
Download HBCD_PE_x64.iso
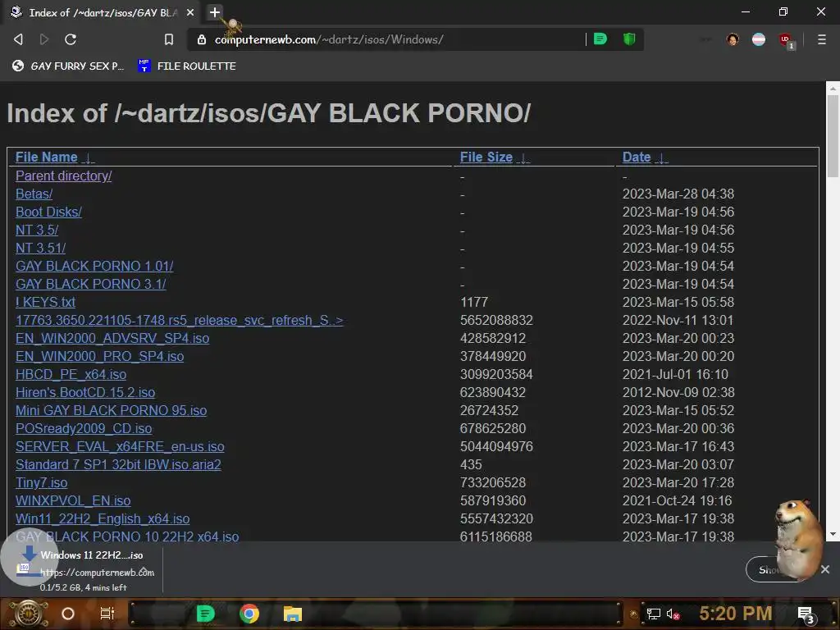click(71, 374)
